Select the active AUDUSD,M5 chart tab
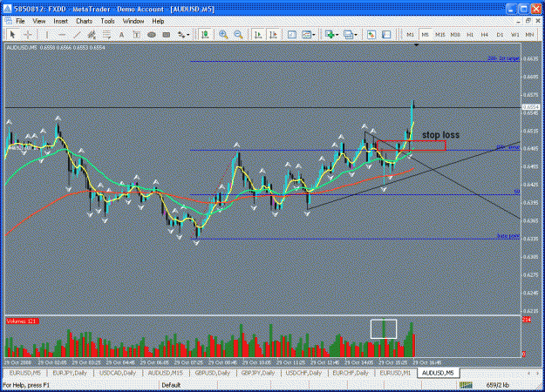Viewport: 545px width, 392px height. coord(438,373)
